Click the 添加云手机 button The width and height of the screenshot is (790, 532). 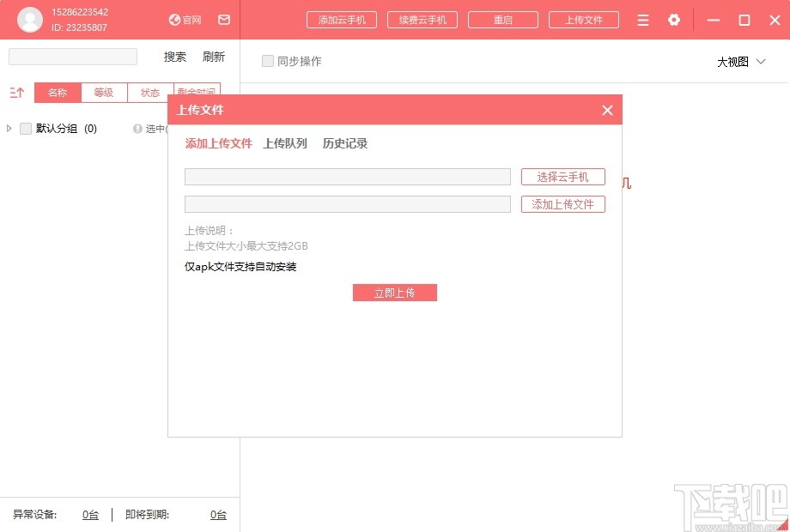(341, 19)
